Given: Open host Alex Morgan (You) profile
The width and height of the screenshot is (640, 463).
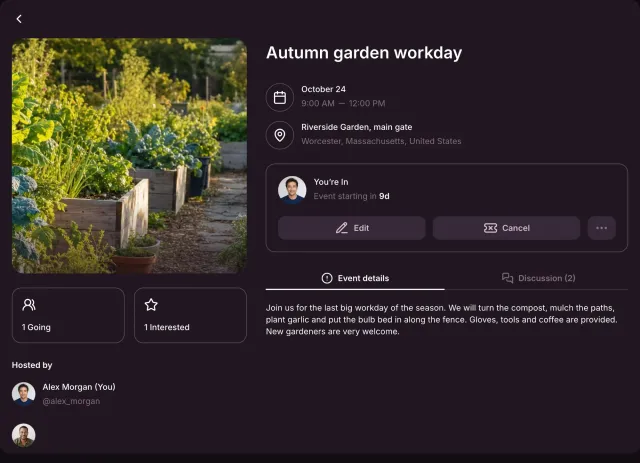Looking at the screenshot, I should [x=79, y=387].
